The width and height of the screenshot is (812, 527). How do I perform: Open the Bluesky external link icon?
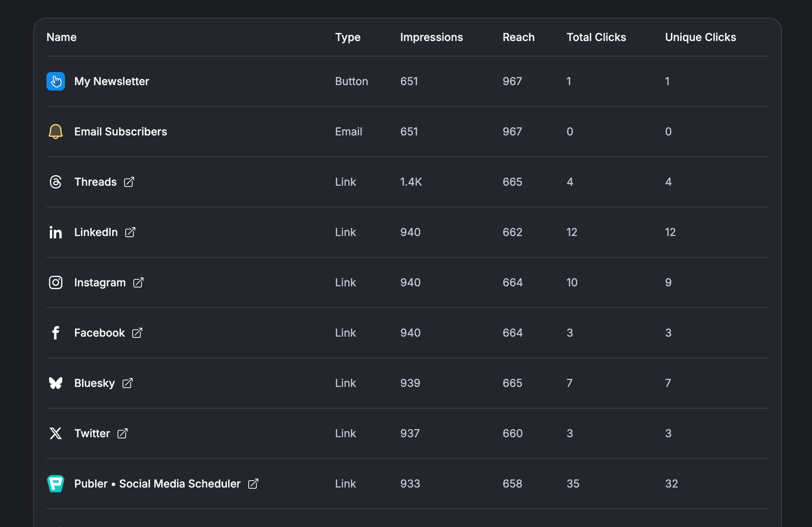128,383
